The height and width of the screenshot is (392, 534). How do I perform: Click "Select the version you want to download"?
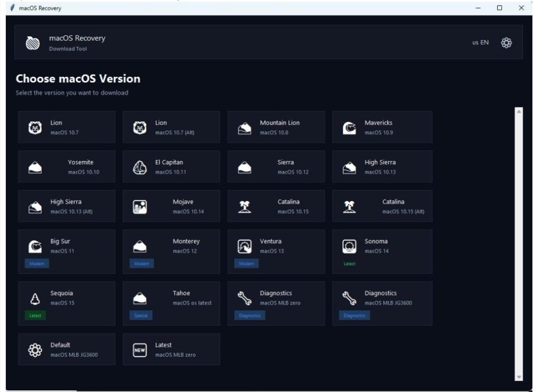72,93
